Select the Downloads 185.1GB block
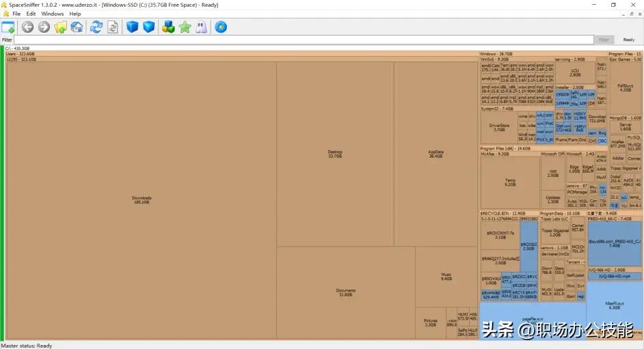Viewport: 644px width, 349px height. (142, 199)
